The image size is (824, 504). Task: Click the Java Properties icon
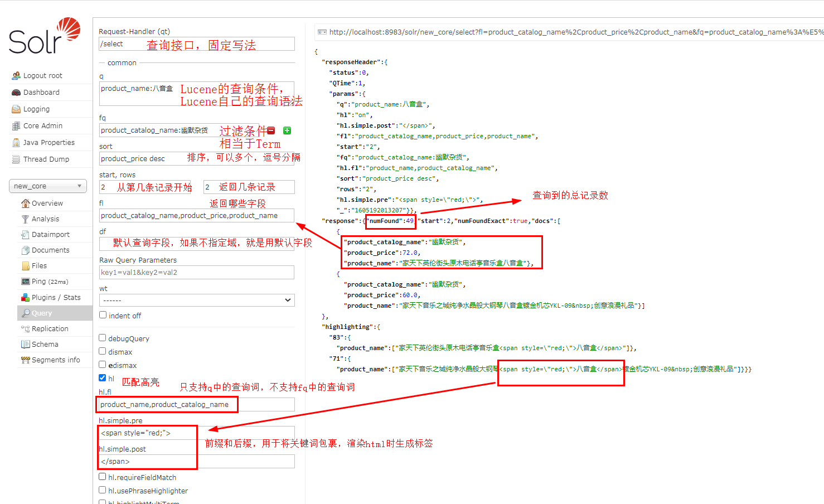(16, 142)
